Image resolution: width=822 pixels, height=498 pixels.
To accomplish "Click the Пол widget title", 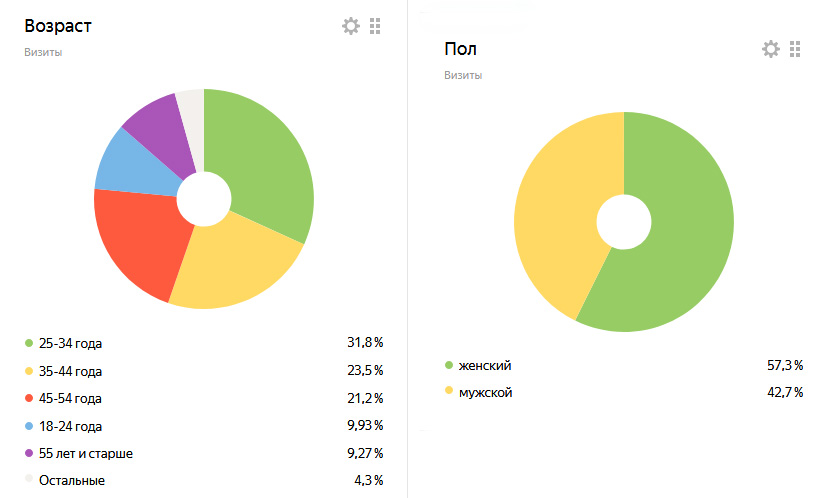I will tap(460, 49).
